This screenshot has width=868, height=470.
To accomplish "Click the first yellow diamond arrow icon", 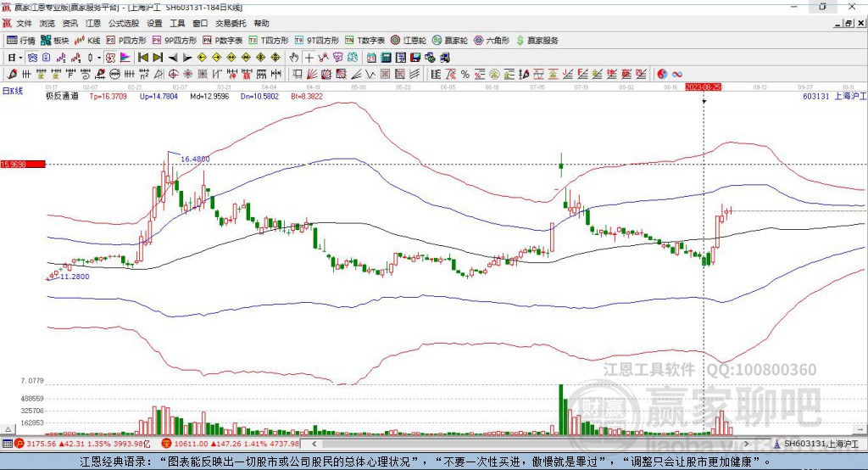I will (x=202, y=58).
